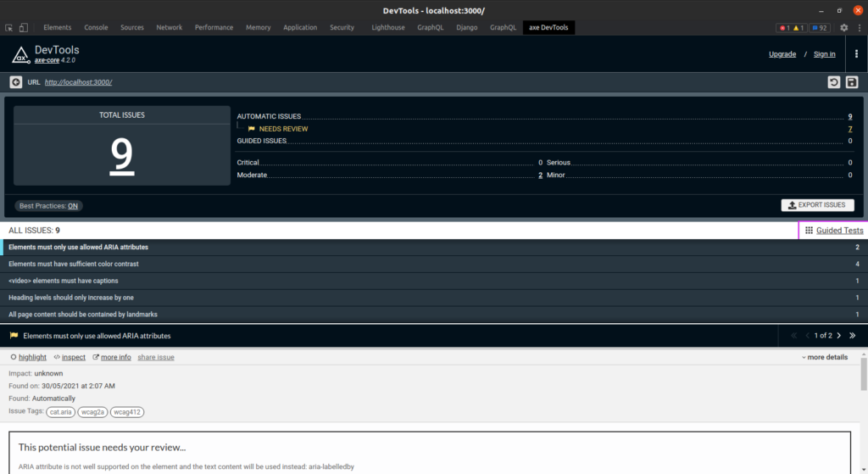This screenshot has width=868, height=474.
Task: Click the issue details vertical scrollbar
Action: coord(864,374)
